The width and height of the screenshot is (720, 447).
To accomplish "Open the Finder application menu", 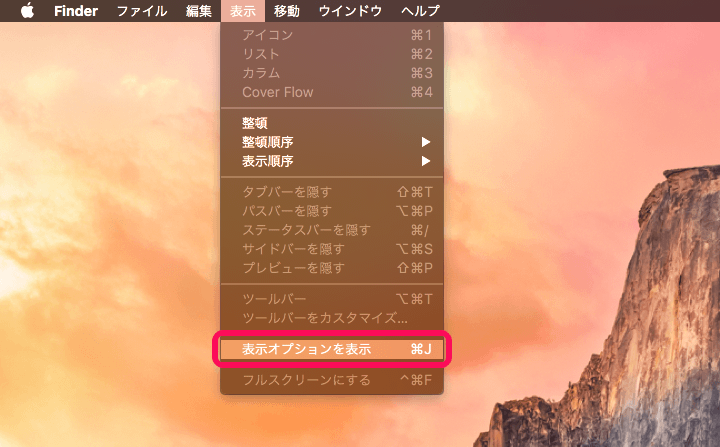I will [76, 11].
